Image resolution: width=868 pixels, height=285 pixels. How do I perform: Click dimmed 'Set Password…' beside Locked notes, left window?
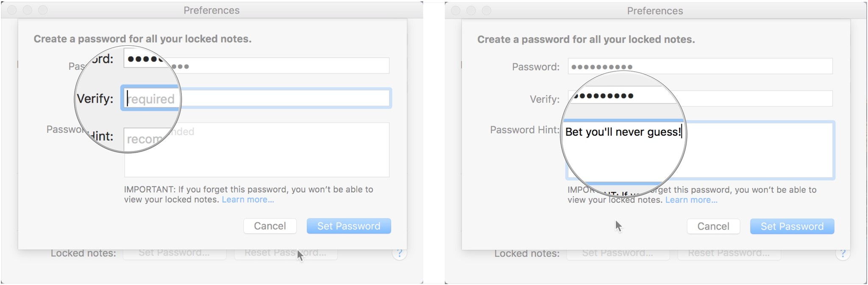(x=174, y=253)
